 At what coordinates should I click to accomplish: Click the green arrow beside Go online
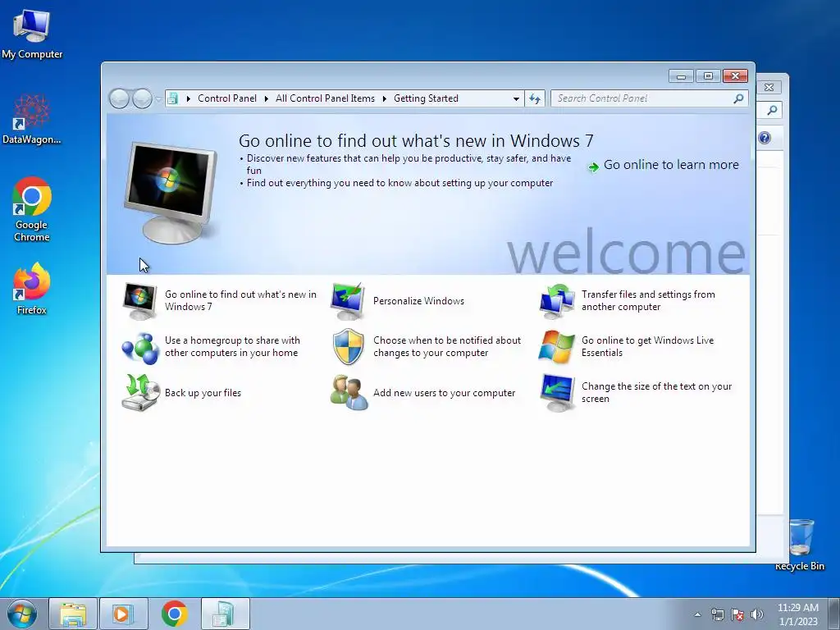tap(594, 167)
